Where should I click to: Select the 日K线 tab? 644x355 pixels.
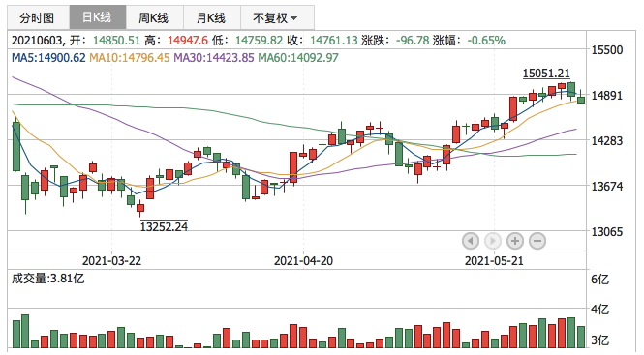click(98, 17)
